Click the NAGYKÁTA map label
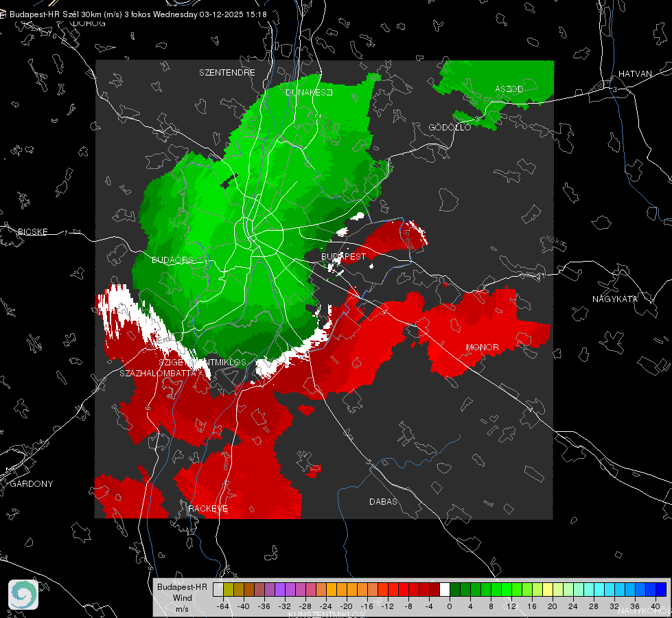The height and width of the screenshot is (618, 672). point(615,299)
